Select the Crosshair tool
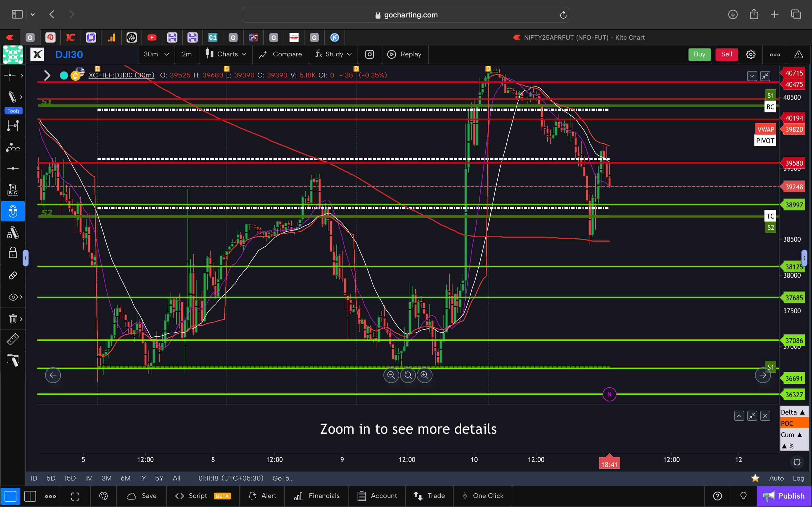Image resolution: width=812 pixels, height=507 pixels. click(x=10, y=75)
